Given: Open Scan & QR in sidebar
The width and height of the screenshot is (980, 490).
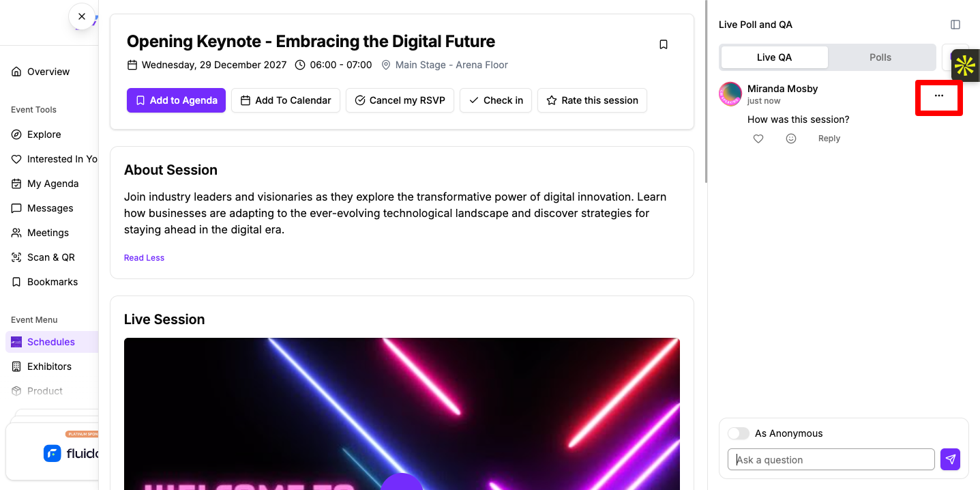Looking at the screenshot, I should (x=52, y=257).
